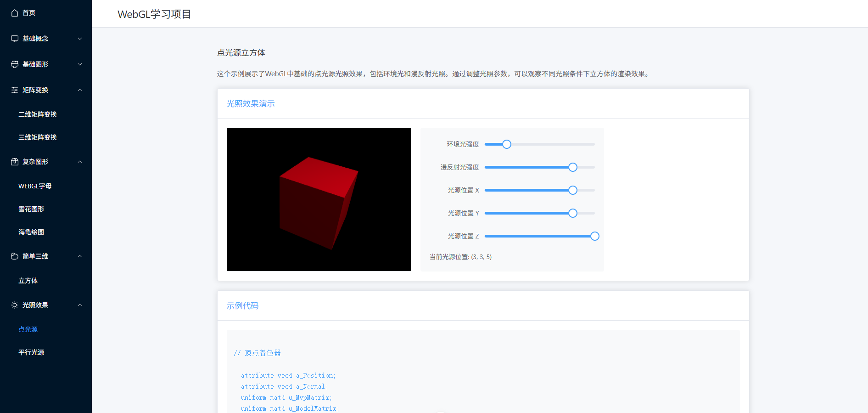Click the WebGL学习项目 header title
Screen dimensions: 868x413
[154, 14]
